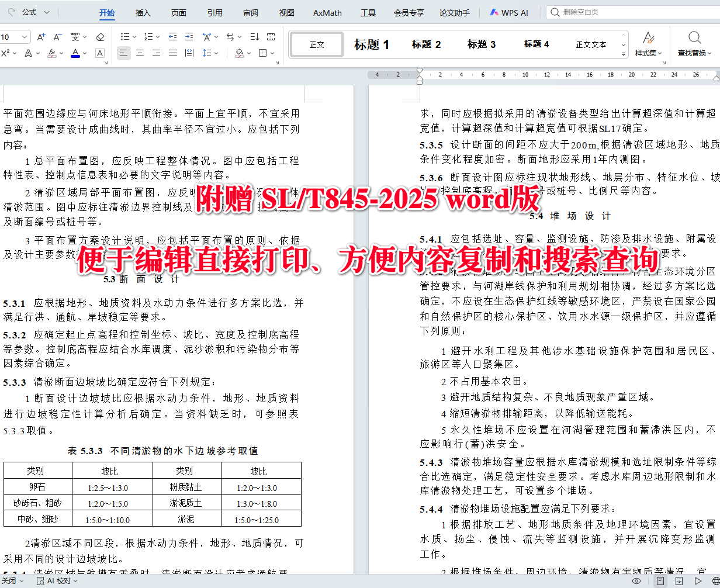This screenshot has height=588, width=720.
Task: Toggle eye protection mode icon
Action: (636, 581)
